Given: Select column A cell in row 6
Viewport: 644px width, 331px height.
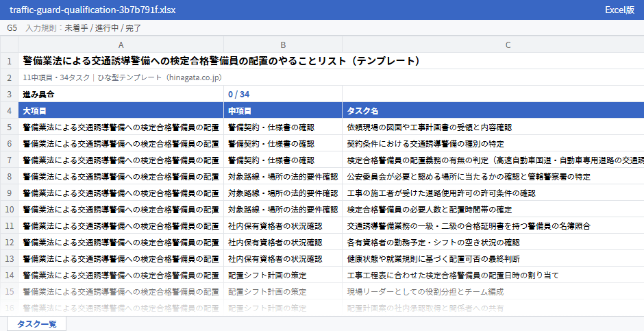Looking at the screenshot, I should pyautogui.click(x=121, y=144).
